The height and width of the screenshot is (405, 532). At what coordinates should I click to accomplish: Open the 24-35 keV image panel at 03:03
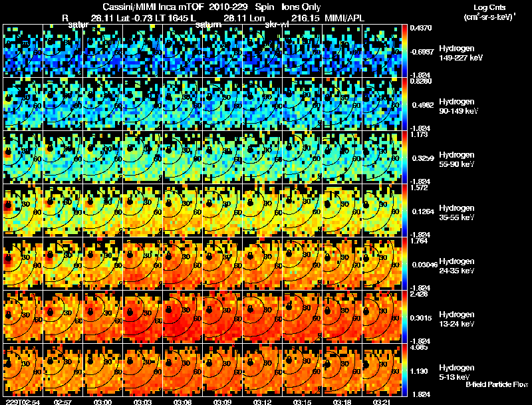pos(142,264)
